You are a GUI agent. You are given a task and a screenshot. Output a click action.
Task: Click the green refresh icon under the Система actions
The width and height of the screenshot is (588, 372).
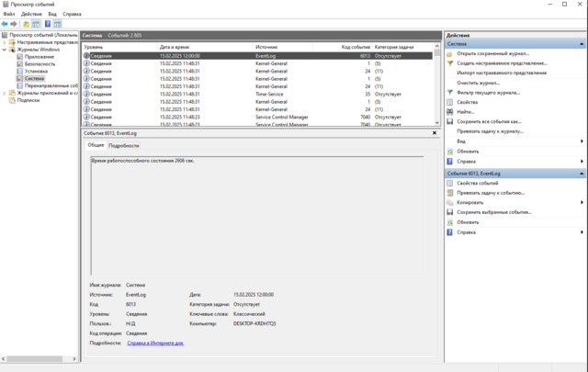coord(450,152)
